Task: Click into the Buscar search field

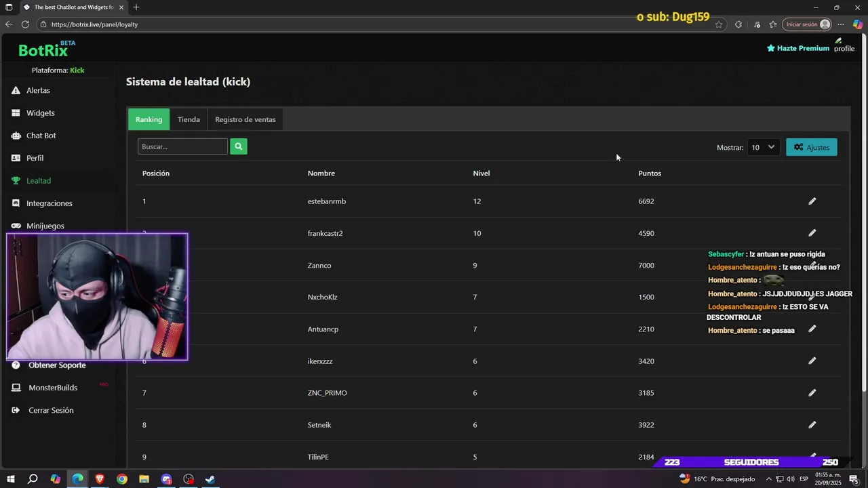Action: [183, 146]
